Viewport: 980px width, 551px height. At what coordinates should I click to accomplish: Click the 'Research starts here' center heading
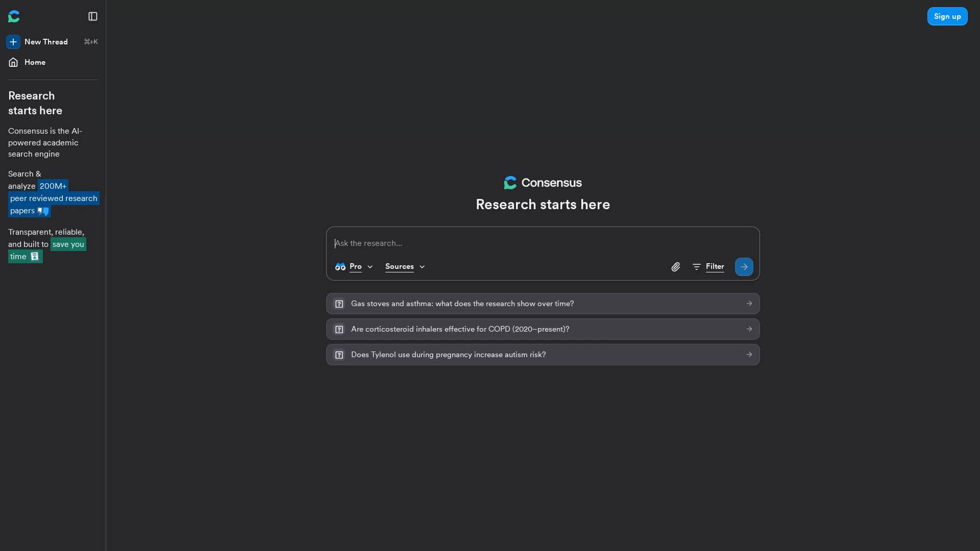tap(543, 205)
